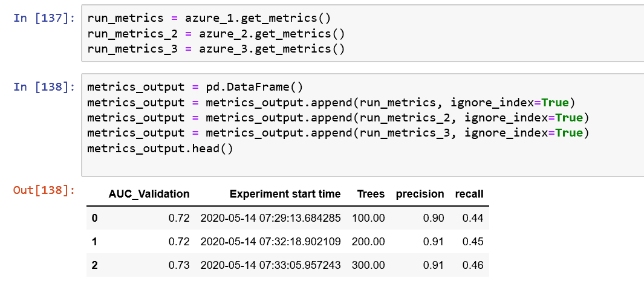Screen dimensions: 644x290
Task: Click timestamp 2020-05-14 07:33:05.957243
Action: 271,265
